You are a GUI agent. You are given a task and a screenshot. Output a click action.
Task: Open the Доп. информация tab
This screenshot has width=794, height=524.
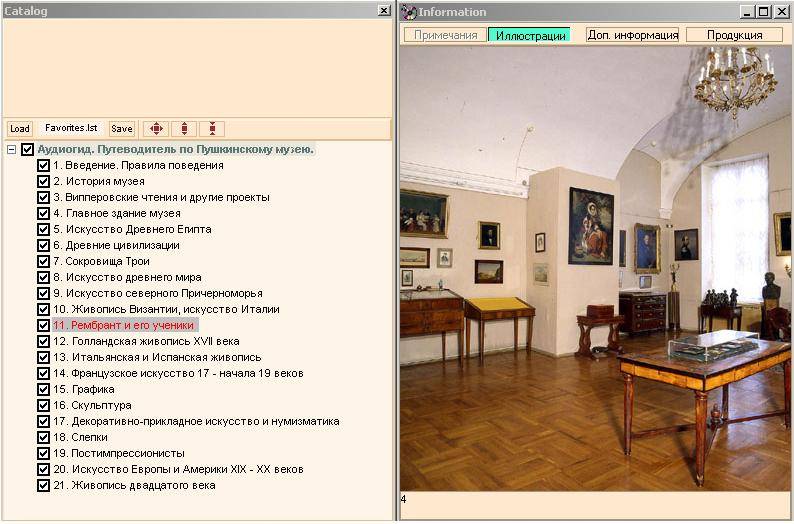[x=632, y=35]
